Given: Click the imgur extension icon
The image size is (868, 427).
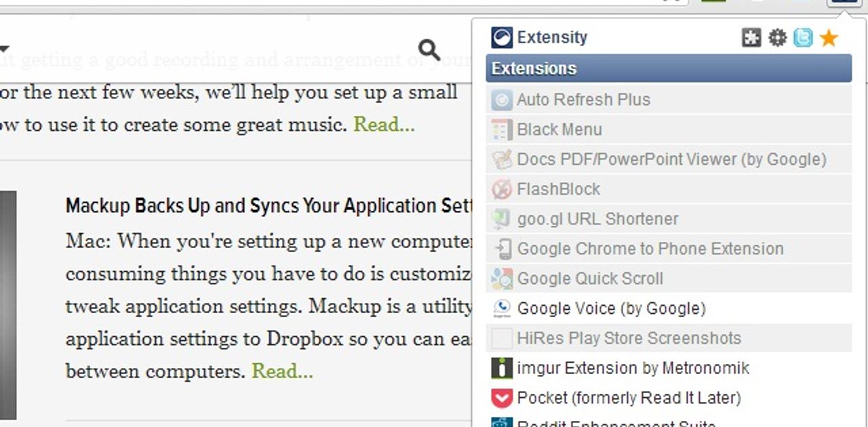Looking at the screenshot, I should click(x=500, y=368).
